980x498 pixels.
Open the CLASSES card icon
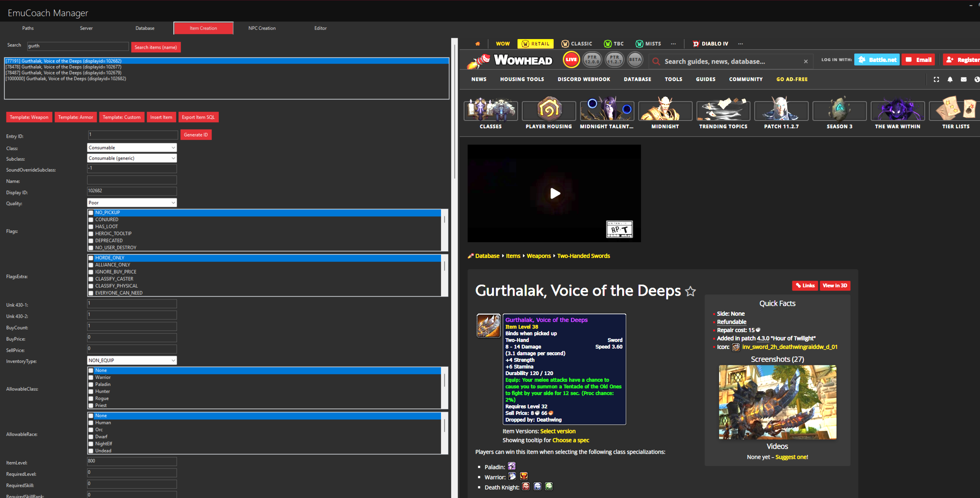click(490, 110)
